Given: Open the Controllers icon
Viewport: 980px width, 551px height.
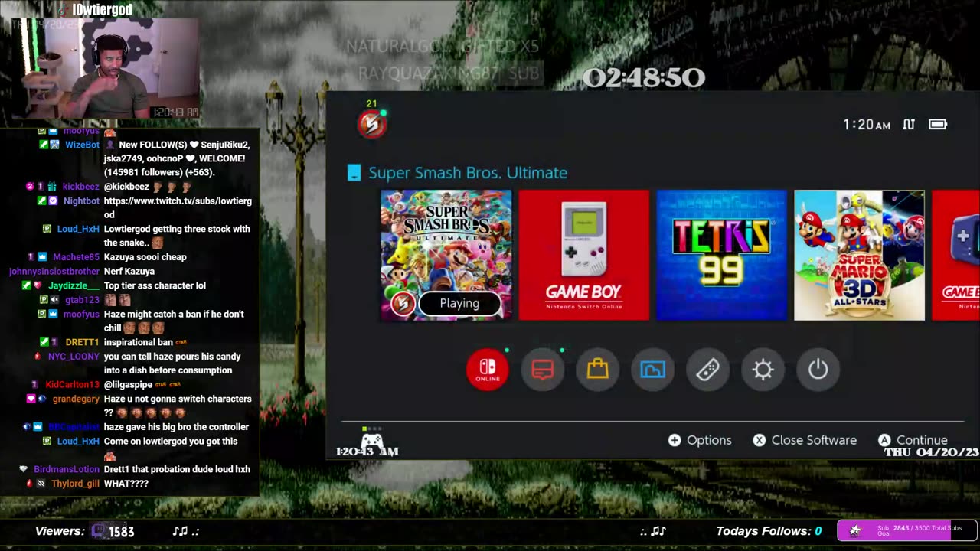Looking at the screenshot, I should [708, 370].
